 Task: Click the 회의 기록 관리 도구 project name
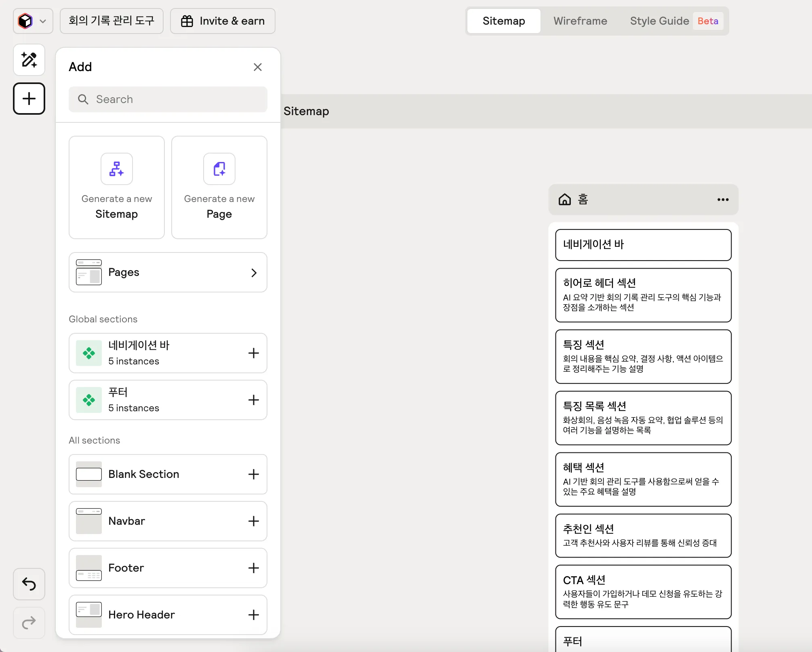111,21
